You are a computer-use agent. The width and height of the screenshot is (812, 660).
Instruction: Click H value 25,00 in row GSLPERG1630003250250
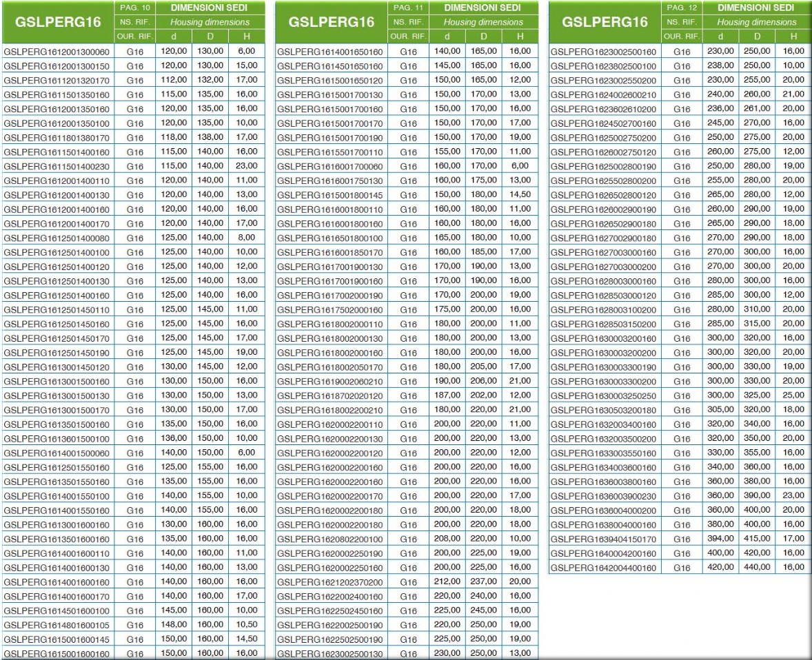[793, 395]
